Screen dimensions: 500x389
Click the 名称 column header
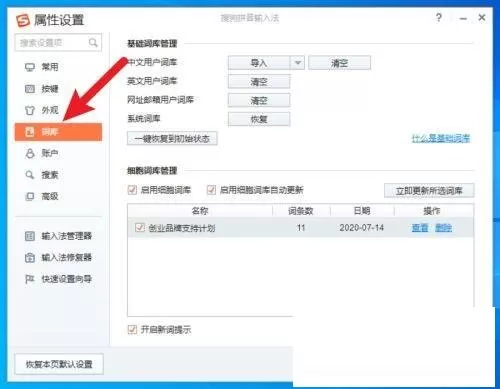point(200,211)
